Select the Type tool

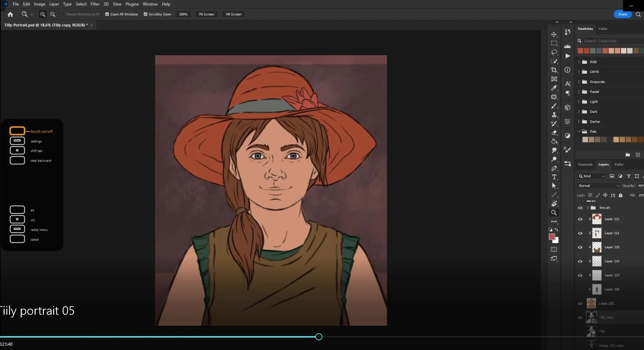pos(554,177)
